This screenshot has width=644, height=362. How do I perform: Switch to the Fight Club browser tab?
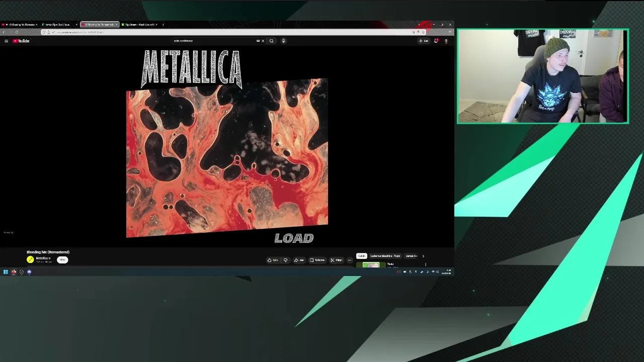click(59, 25)
